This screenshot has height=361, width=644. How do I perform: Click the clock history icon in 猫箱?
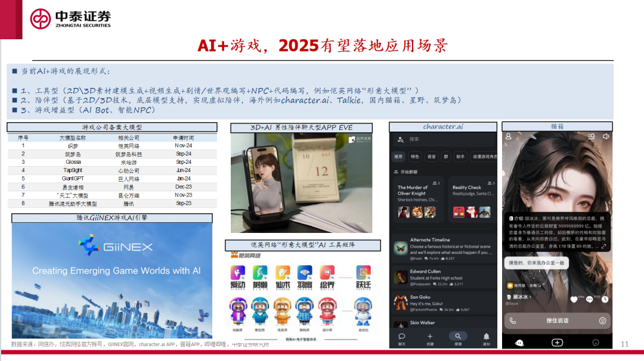605,300
